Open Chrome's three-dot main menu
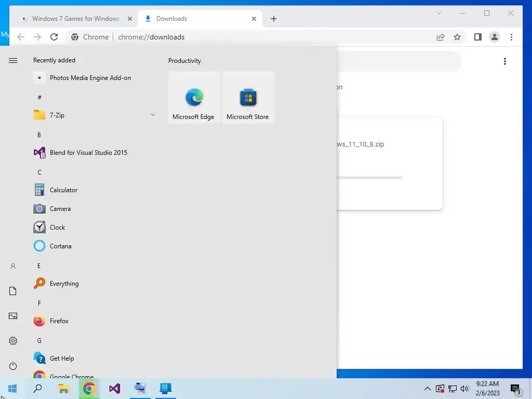 511,37
